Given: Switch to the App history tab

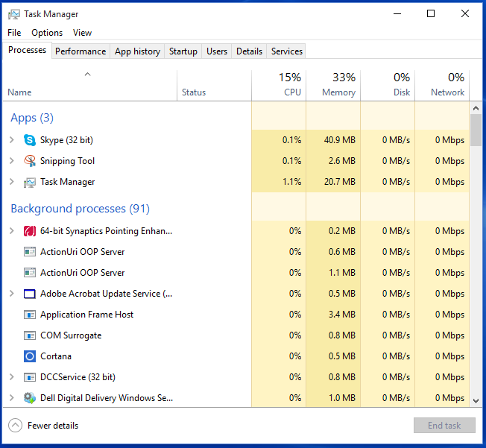Looking at the screenshot, I should click(137, 51).
